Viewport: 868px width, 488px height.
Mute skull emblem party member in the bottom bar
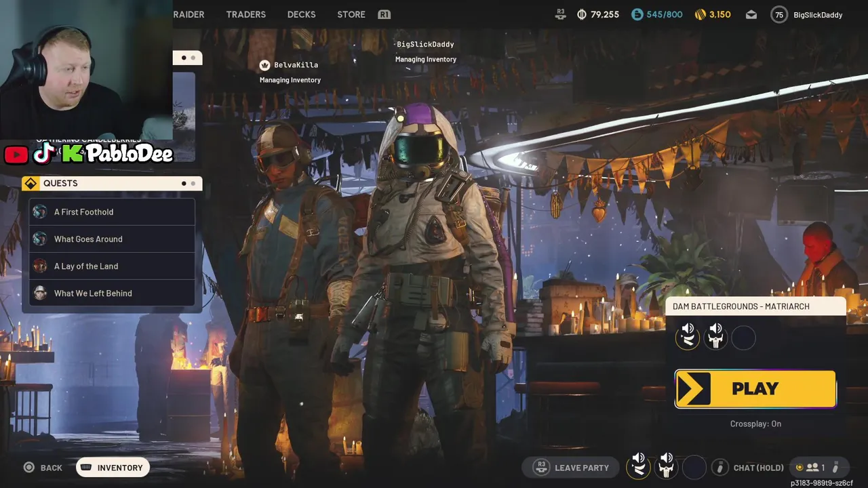[x=667, y=466]
